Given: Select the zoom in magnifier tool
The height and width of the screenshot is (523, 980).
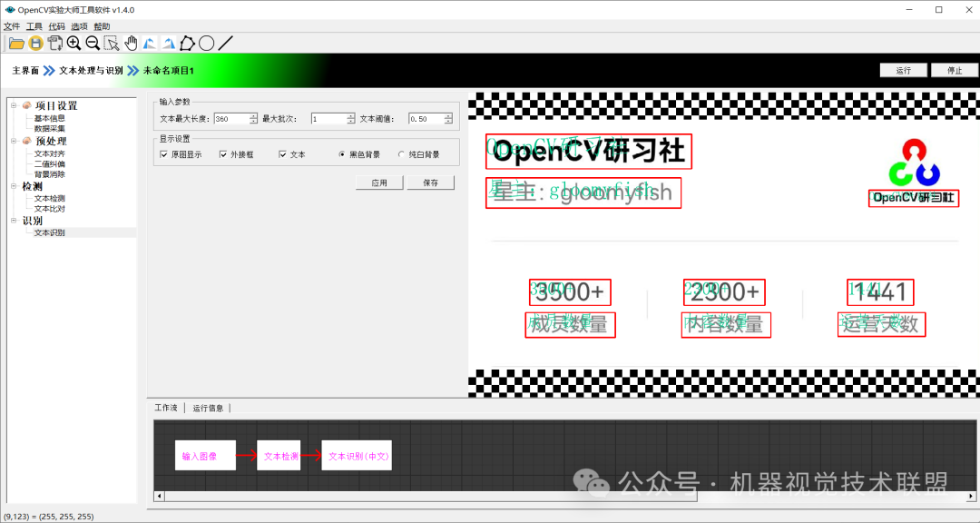Looking at the screenshot, I should tap(73, 44).
